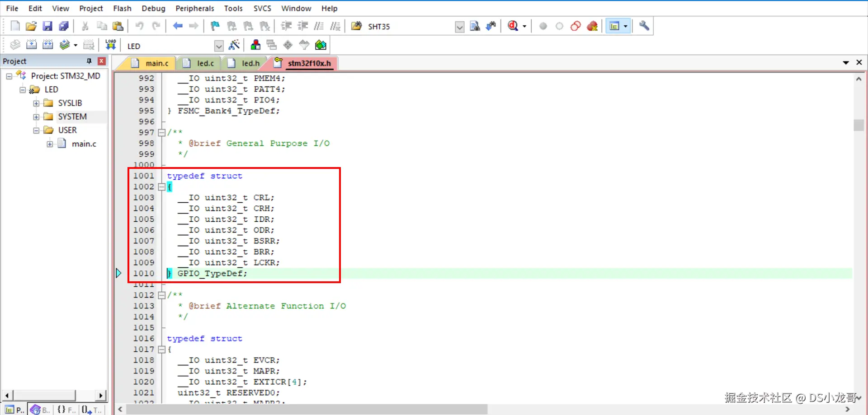The image size is (868, 415).
Task: Collapse the Project: STM32_MD tree node
Action: coord(9,76)
